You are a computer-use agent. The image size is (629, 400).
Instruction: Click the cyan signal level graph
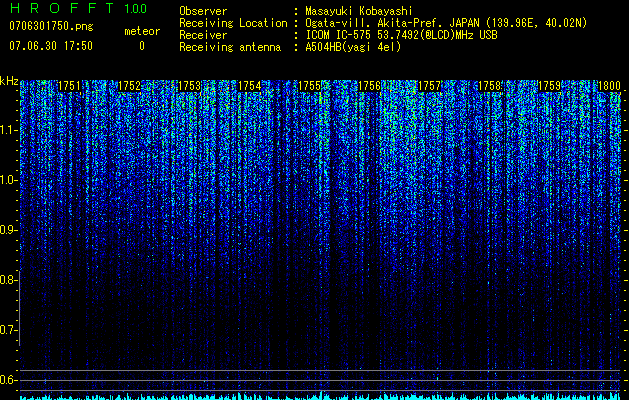320,396
